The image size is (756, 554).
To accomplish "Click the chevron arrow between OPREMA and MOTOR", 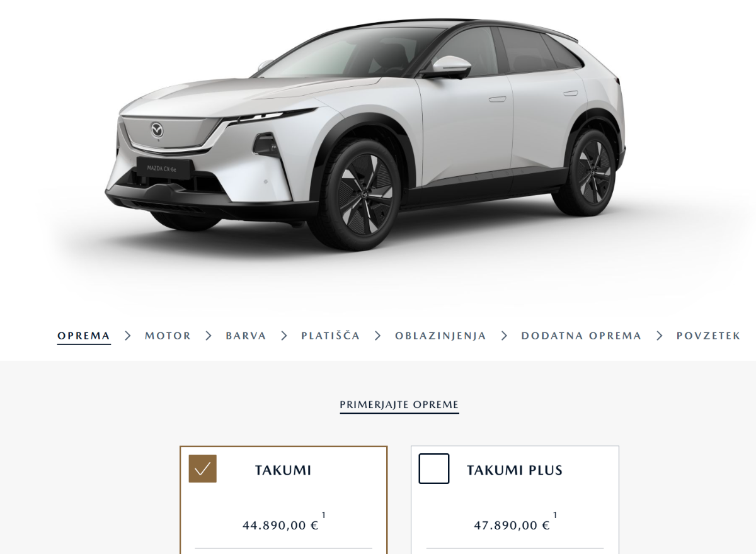I will pyautogui.click(x=128, y=336).
